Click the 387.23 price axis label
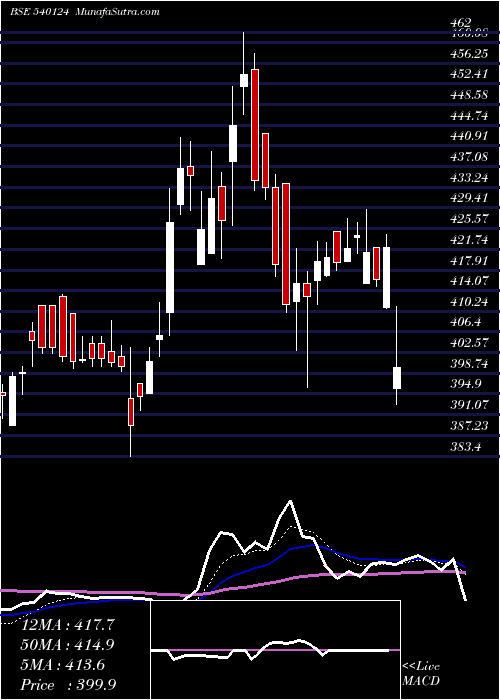This screenshot has width=500, height=700. pyautogui.click(x=469, y=426)
